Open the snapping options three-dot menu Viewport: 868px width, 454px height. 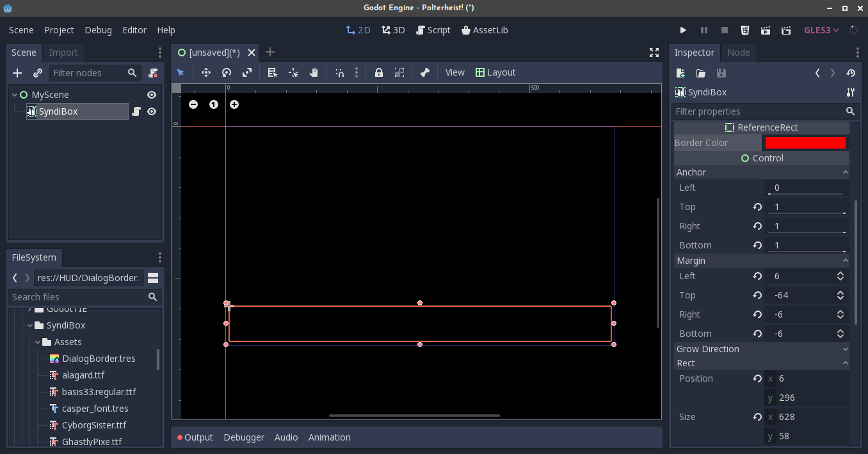[357, 72]
